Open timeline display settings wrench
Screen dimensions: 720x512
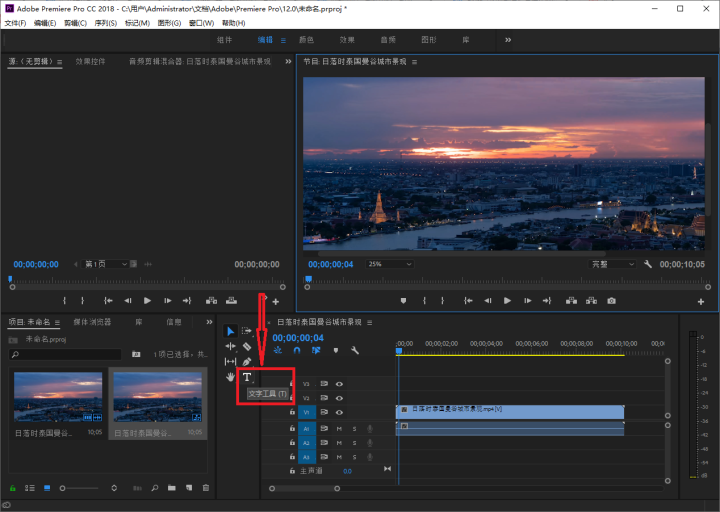(x=355, y=350)
